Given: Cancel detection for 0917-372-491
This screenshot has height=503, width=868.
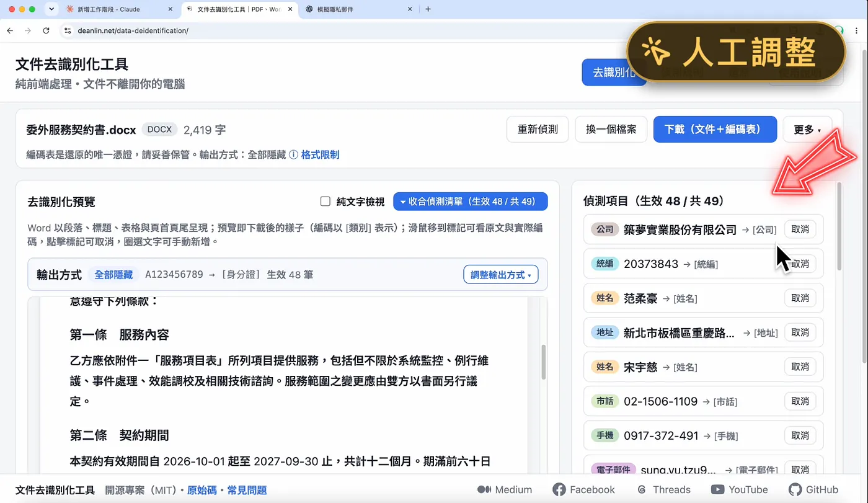Looking at the screenshot, I should point(800,435).
